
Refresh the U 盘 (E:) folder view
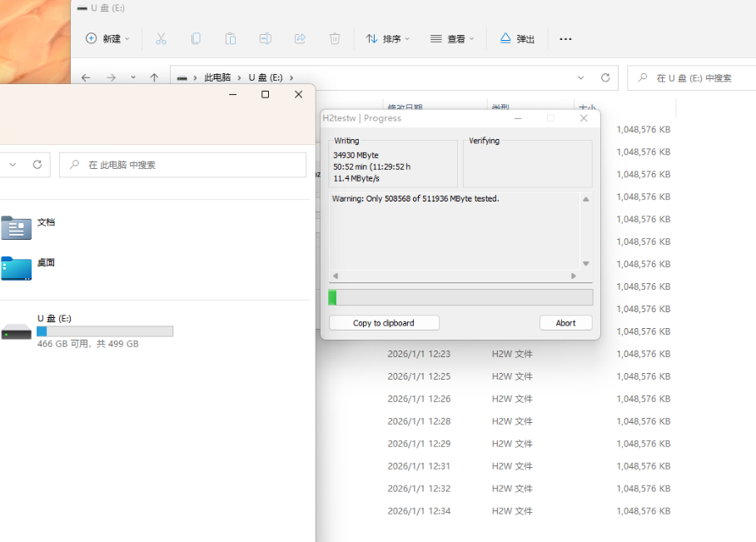click(x=605, y=77)
